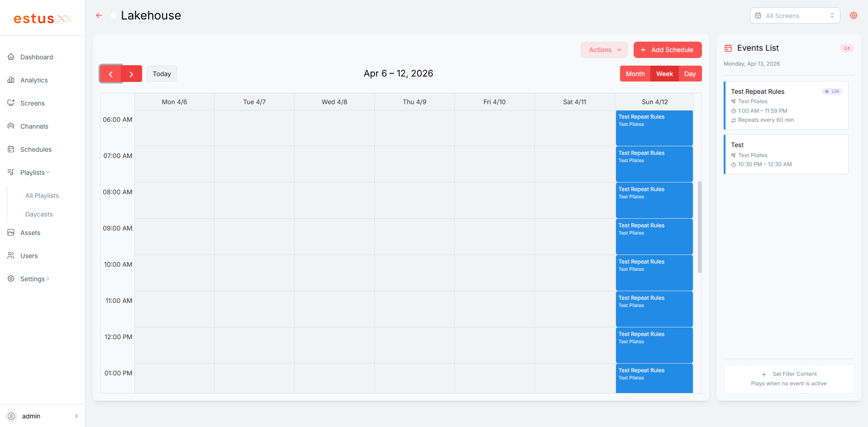Open the red settings gear icon

click(x=854, y=15)
